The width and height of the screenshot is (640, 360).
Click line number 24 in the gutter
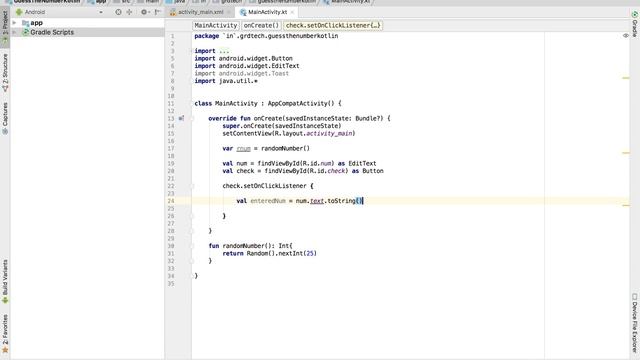click(171, 201)
